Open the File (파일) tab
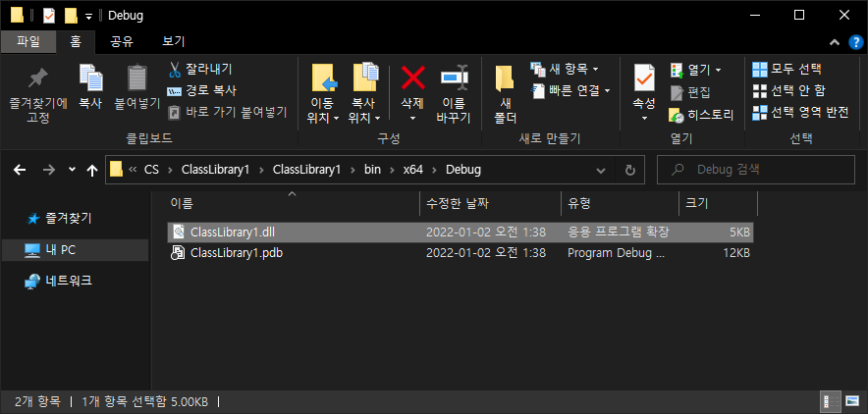Screen dimensions: 868x414 pyautogui.click(x=28, y=41)
